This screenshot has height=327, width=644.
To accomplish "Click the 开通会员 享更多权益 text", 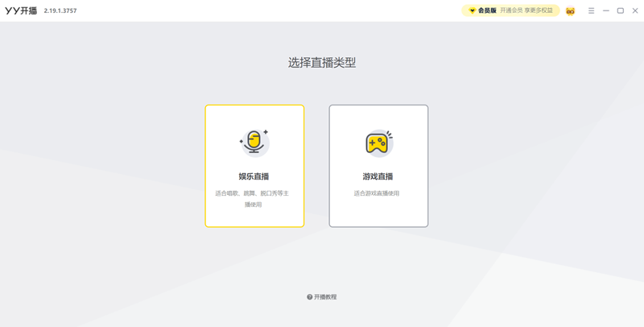I will point(526,10).
